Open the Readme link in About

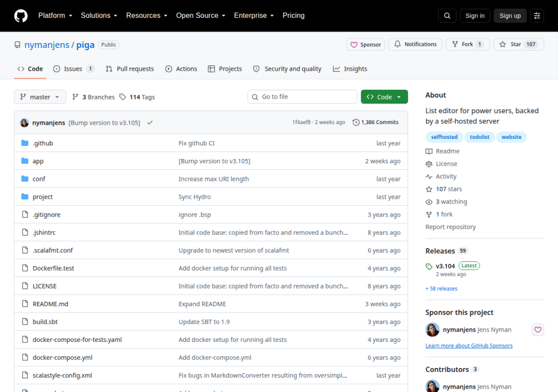[x=442, y=151]
